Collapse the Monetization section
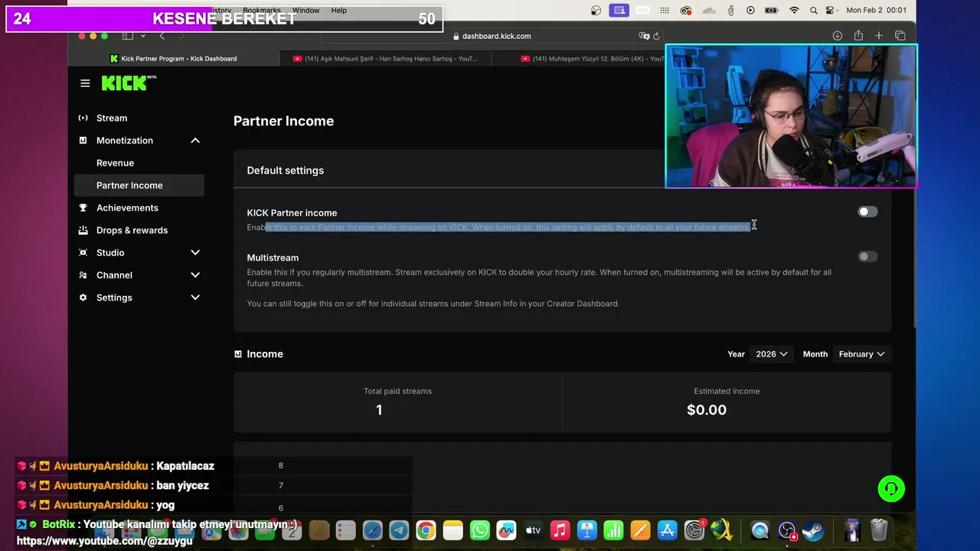980x551 pixels. coord(195,141)
